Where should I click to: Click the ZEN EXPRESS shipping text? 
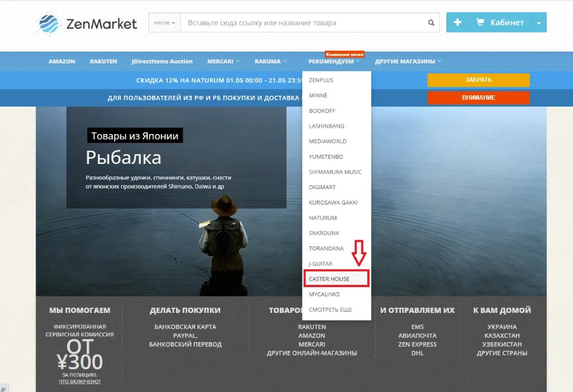[417, 344]
